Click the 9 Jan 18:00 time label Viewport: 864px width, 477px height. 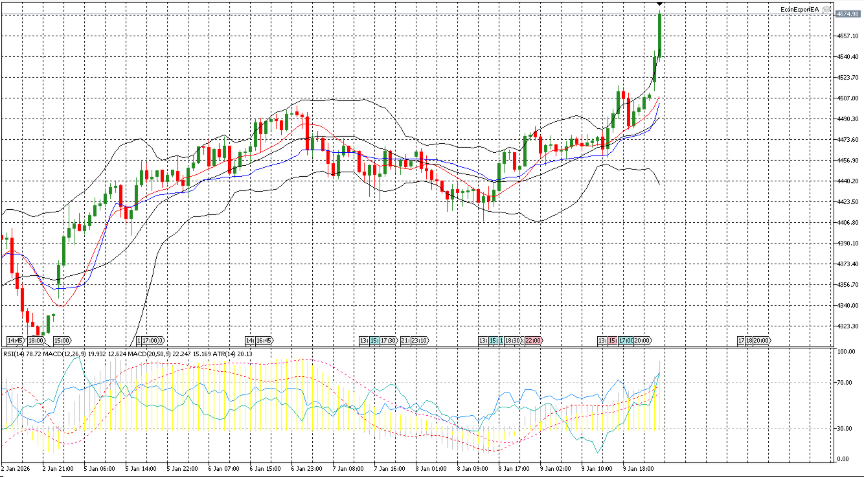(x=639, y=467)
